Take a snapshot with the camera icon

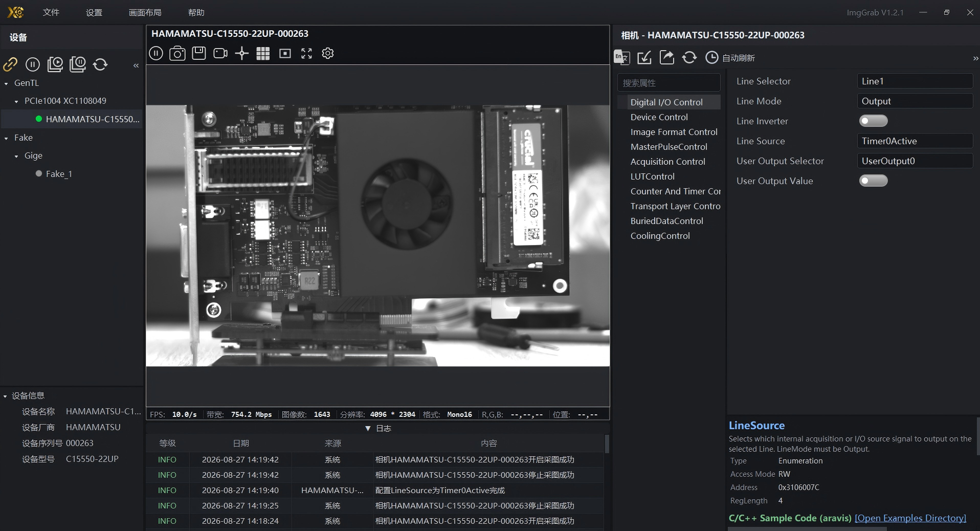[177, 53]
